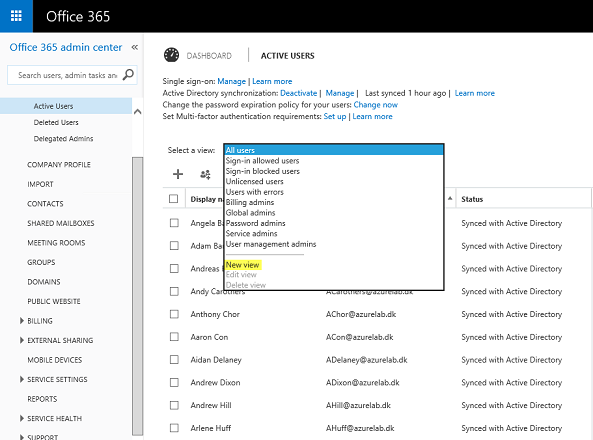Viewport: 593px width, 440px height.
Task: Go to REPORTS section
Action: pos(42,399)
